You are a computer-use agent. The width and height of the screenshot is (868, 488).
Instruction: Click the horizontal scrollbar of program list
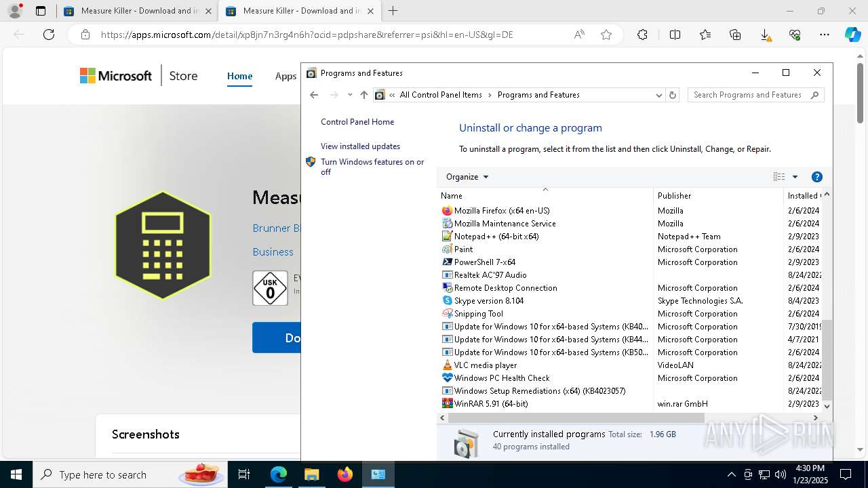coord(576,418)
